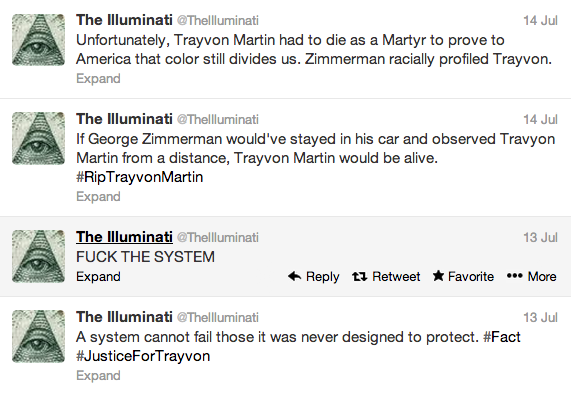Open avatar of the George Zimmerman tweet

38,138
